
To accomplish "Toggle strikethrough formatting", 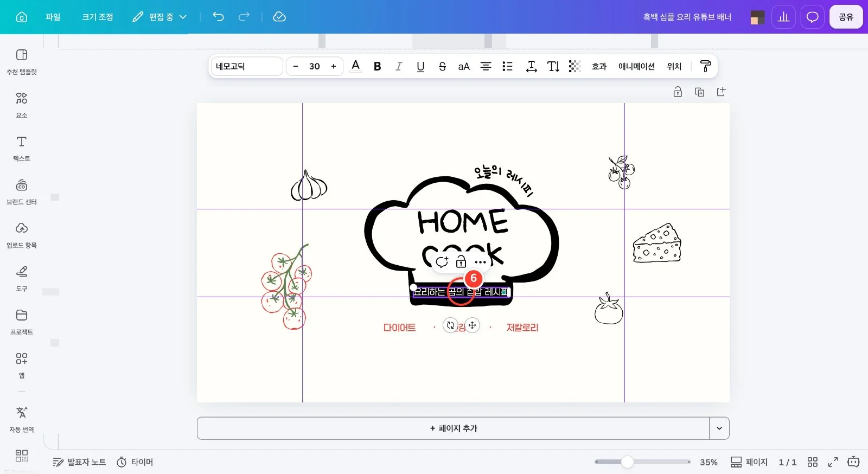I will coord(442,66).
